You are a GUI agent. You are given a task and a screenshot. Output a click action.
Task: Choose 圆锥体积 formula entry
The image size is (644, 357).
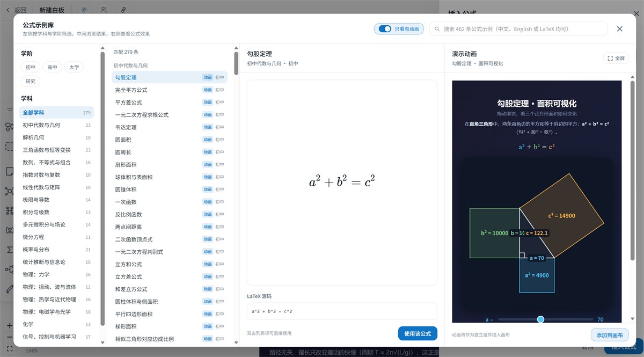(x=170, y=190)
